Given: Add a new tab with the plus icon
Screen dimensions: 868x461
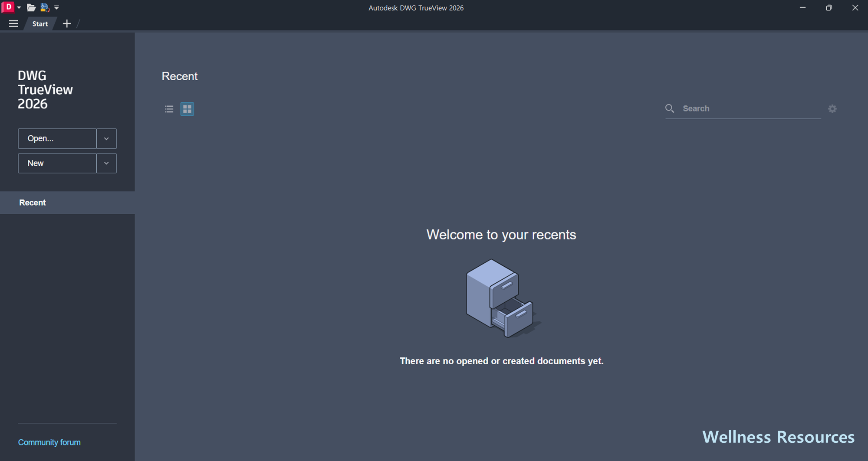Looking at the screenshot, I should coord(66,24).
